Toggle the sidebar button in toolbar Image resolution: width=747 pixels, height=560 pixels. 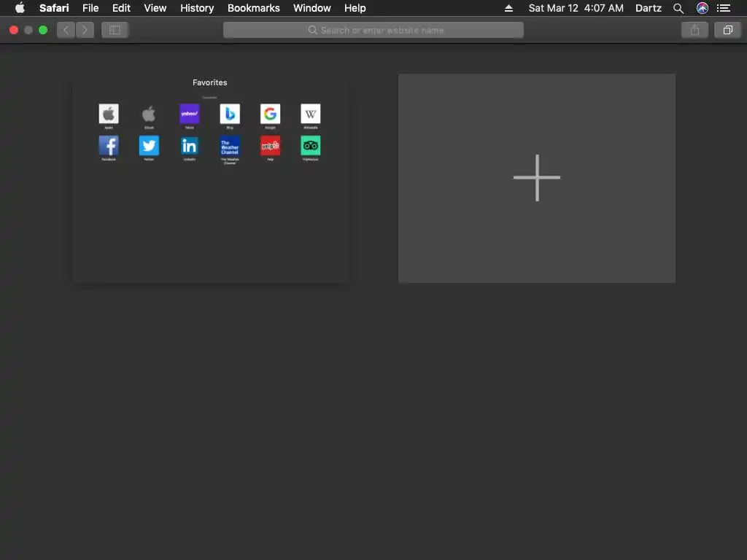click(115, 30)
